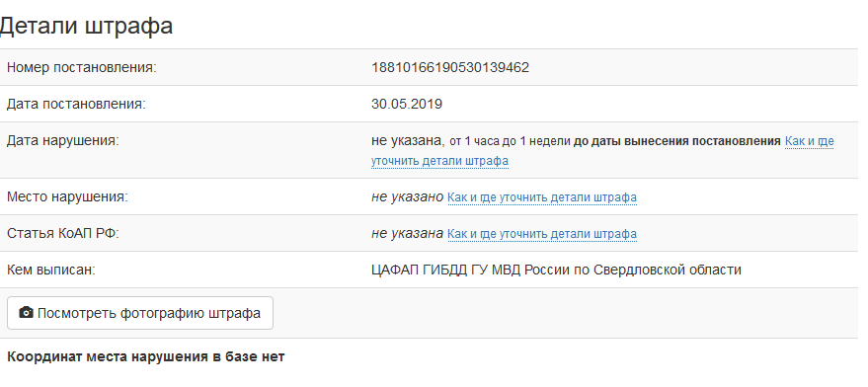Select the 'Кем выписан:' label
Image resolution: width=868 pixels, height=387 pixels.
(51, 271)
